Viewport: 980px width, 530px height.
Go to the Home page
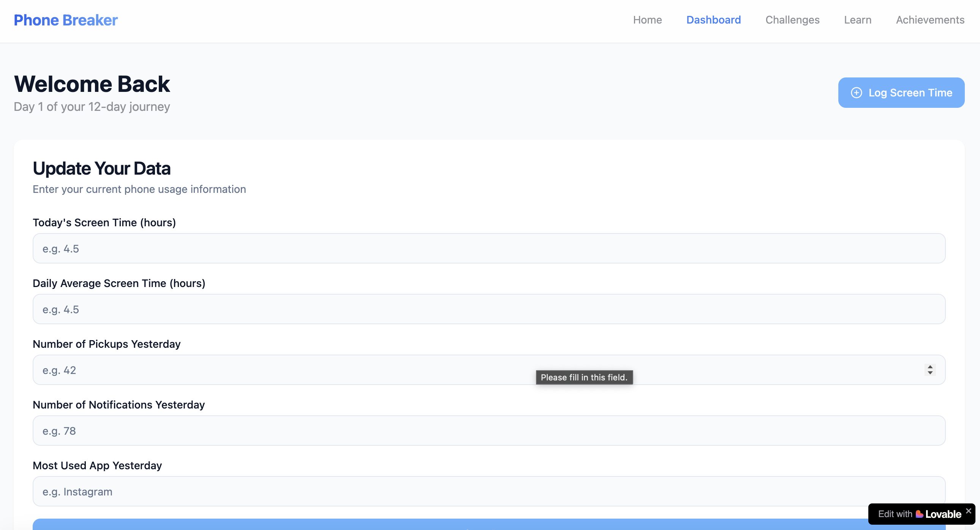647,20
